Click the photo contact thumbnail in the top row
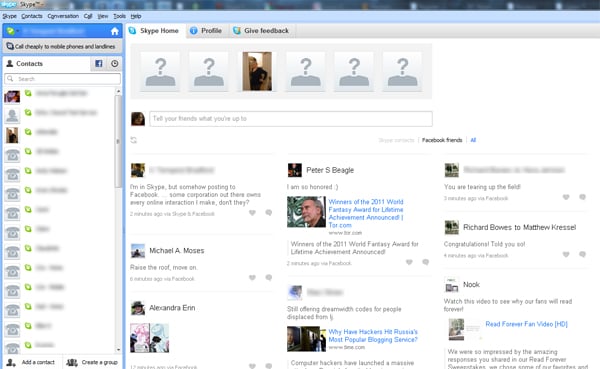This screenshot has width=600, height=369. pos(257,72)
